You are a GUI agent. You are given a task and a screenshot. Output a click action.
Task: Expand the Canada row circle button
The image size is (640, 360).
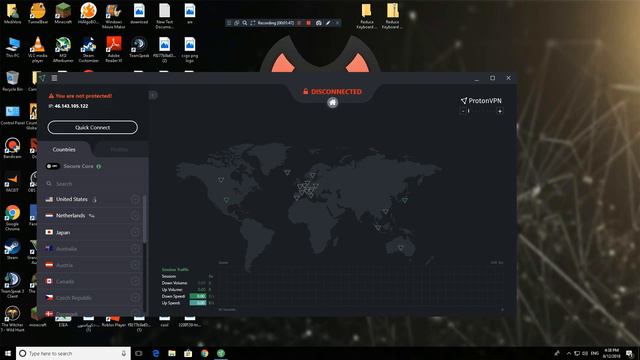135,281
